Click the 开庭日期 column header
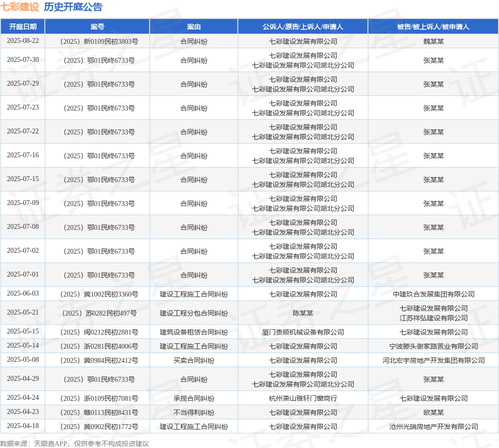The width and height of the screenshot is (499, 448). pos(22,27)
